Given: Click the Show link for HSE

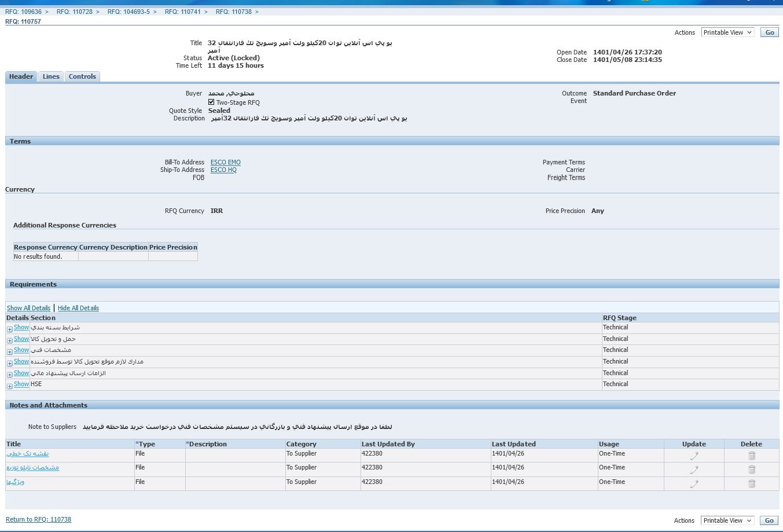Looking at the screenshot, I should coord(21,384).
